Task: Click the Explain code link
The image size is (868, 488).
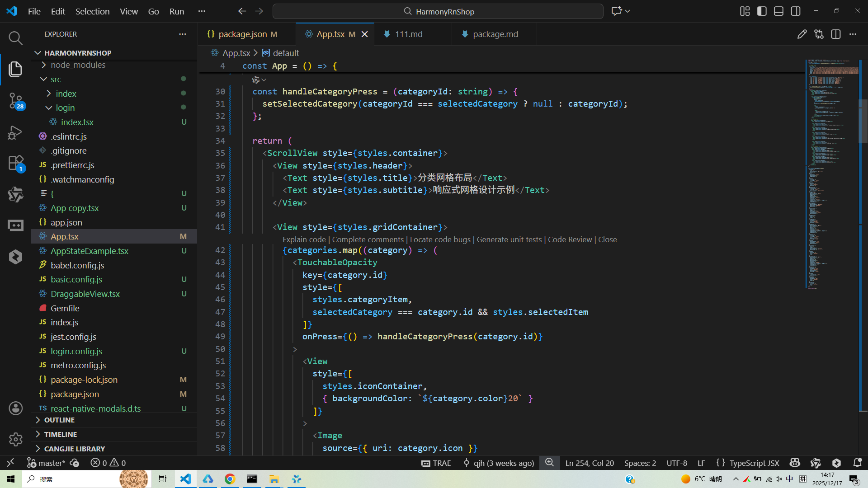Action: click(304, 240)
